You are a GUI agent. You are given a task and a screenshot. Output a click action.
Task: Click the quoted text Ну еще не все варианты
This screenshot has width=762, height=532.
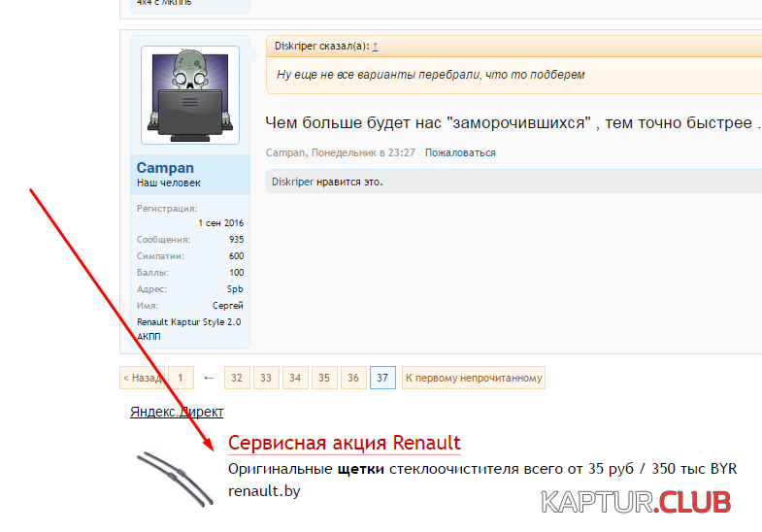point(431,75)
